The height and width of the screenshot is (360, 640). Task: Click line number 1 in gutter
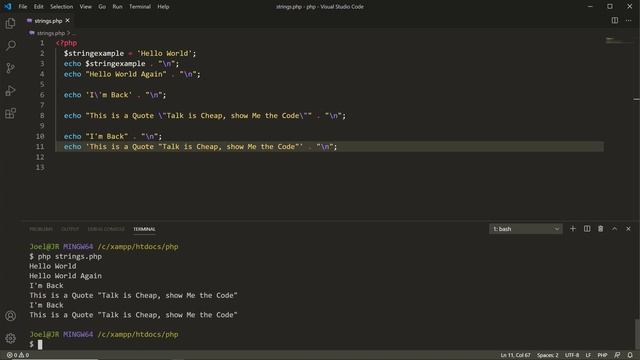coord(42,43)
